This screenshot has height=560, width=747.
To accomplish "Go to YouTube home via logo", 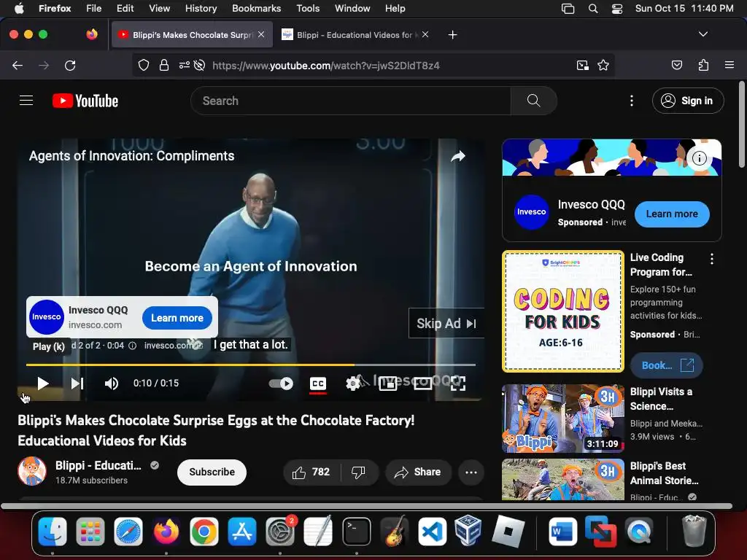I will point(85,101).
